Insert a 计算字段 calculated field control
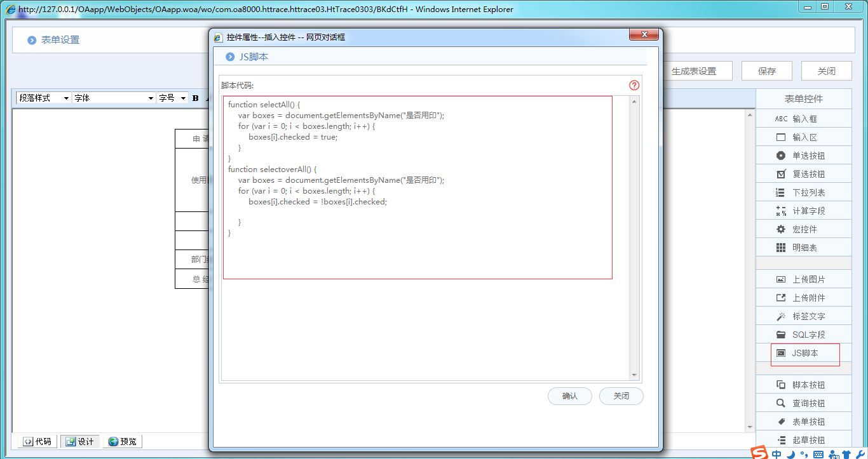868x459 pixels. pos(803,211)
